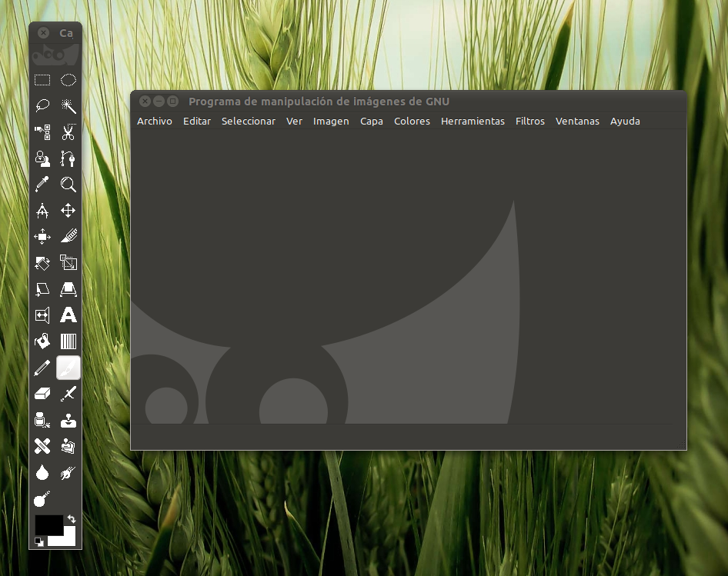Select the Blend gradient tool
This screenshot has height=576, width=728.
[x=68, y=341]
